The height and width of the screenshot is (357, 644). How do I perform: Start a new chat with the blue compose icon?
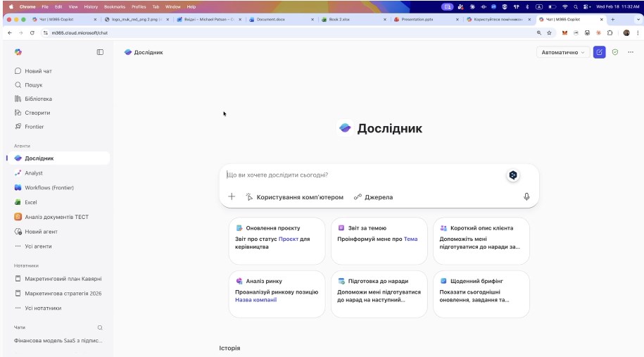point(599,52)
